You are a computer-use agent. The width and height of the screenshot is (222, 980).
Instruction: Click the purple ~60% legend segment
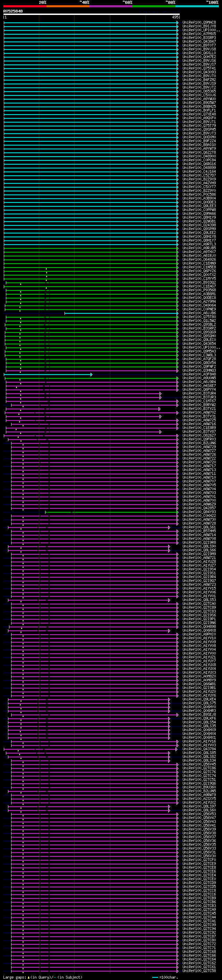(111, 6)
